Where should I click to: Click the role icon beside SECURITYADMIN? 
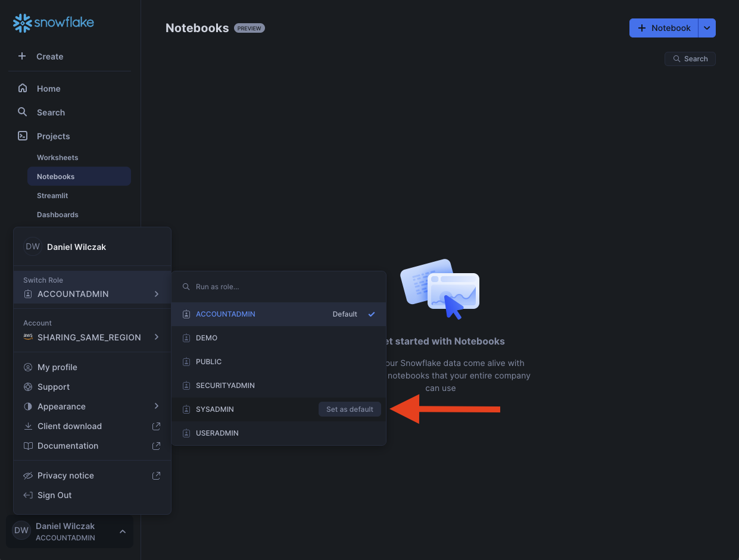click(186, 386)
